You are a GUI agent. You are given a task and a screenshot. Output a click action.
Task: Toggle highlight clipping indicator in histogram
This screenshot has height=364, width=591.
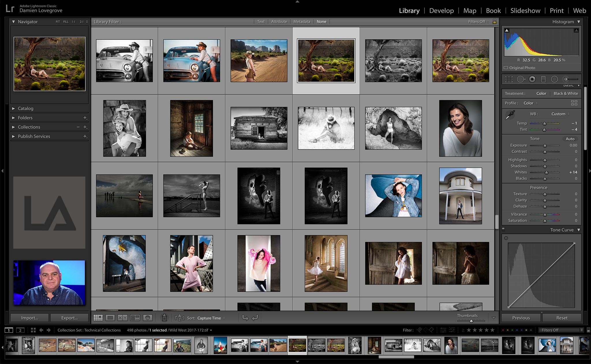[x=576, y=30]
